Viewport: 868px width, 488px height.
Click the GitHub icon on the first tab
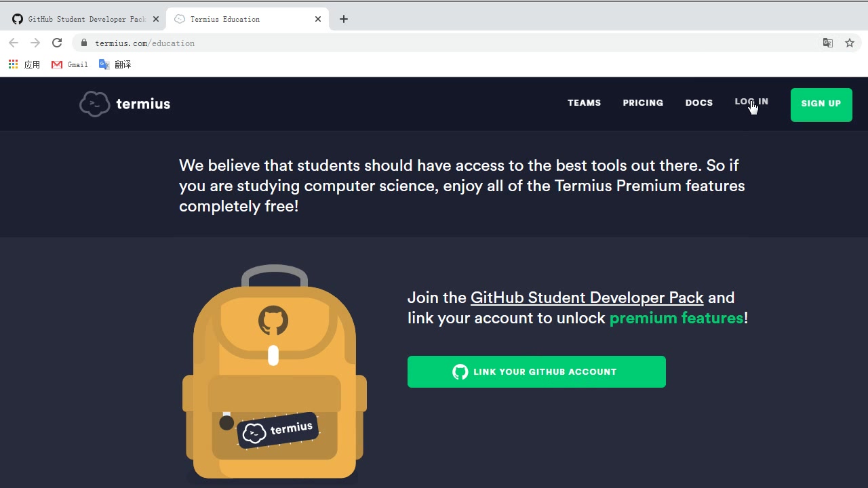point(17,18)
